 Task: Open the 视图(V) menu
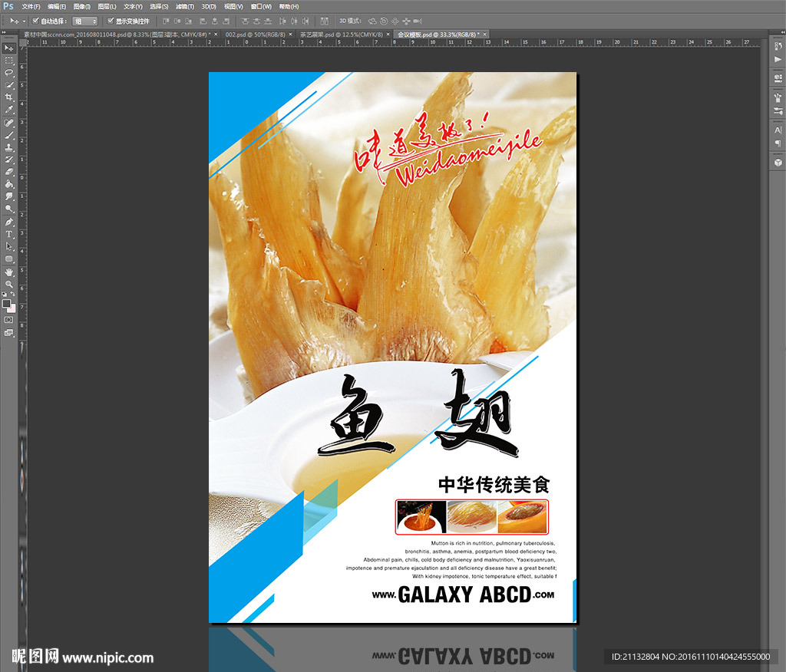click(233, 6)
